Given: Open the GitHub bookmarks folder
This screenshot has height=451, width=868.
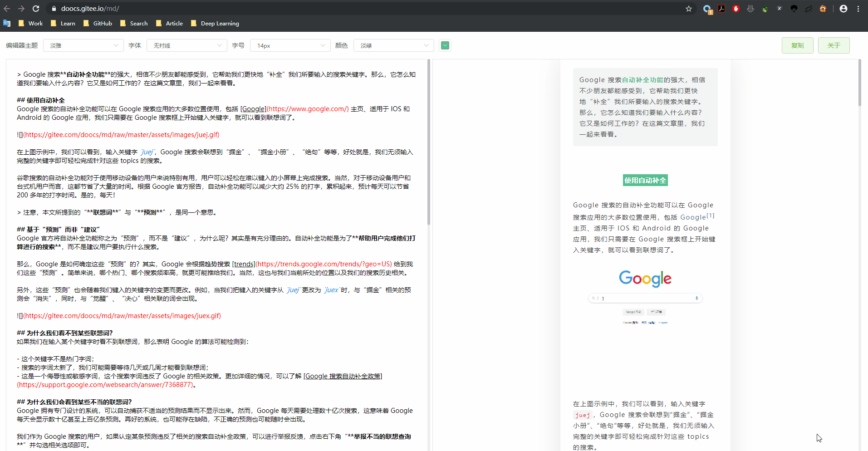Looking at the screenshot, I should coord(98,23).
